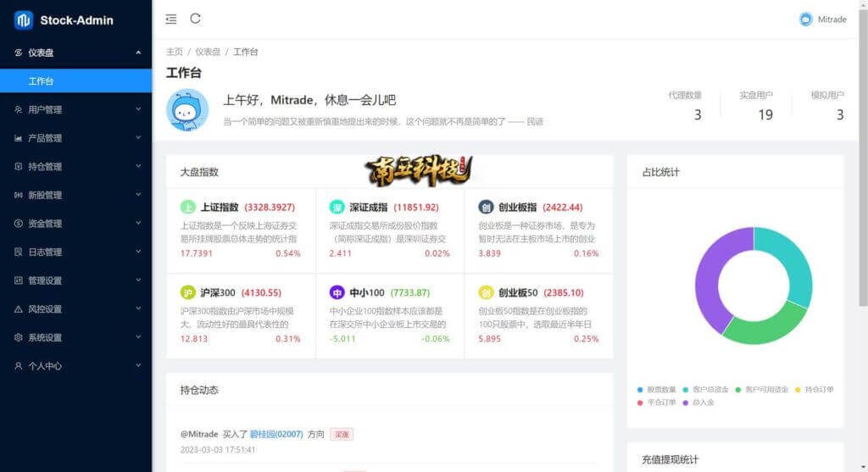This screenshot has width=868, height=472.
Task: Click the Mitrade user avatar icon
Action: [805, 19]
